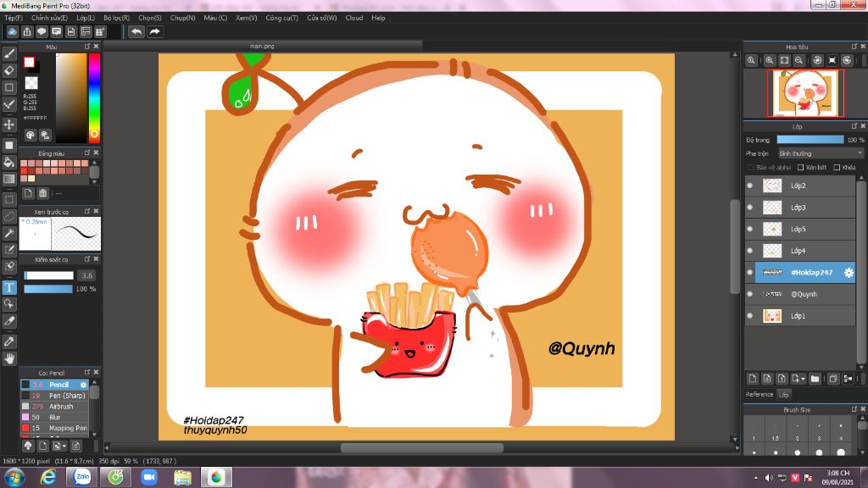Zoom out on the navigator

pyautogui.click(x=798, y=60)
